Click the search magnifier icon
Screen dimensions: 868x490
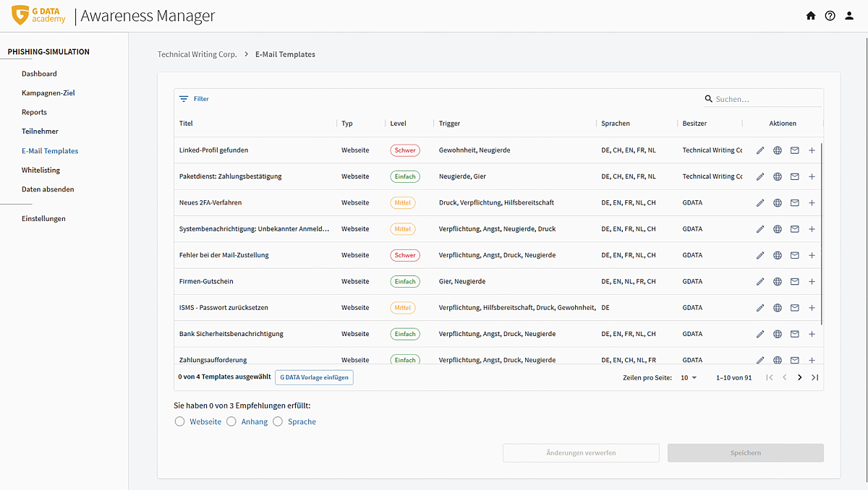click(x=709, y=99)
